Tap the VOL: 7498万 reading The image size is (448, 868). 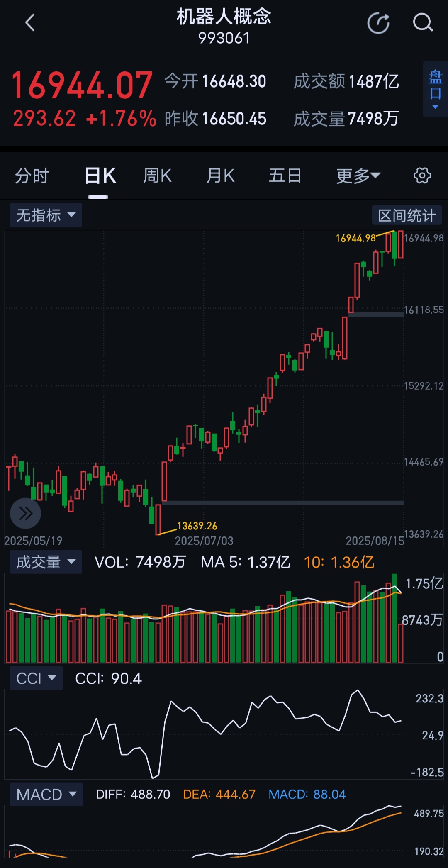point(140,562)
